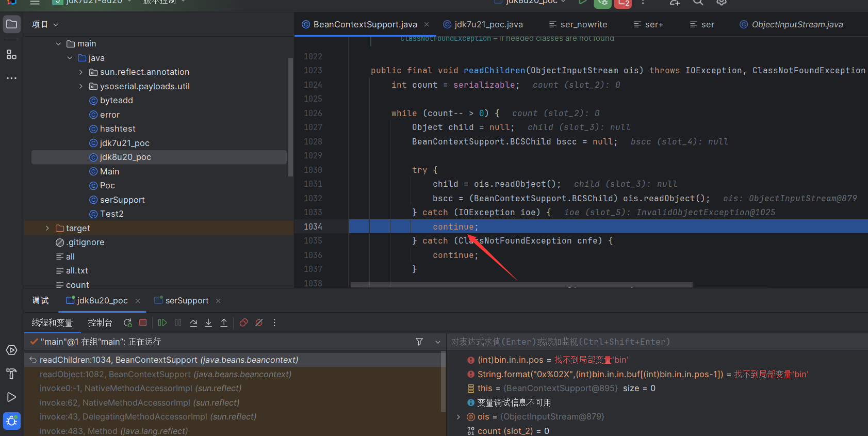The height and width of the screenshot is (436, 868).
Task: Open settings gear in top bar
Action: tap(722, 2)
